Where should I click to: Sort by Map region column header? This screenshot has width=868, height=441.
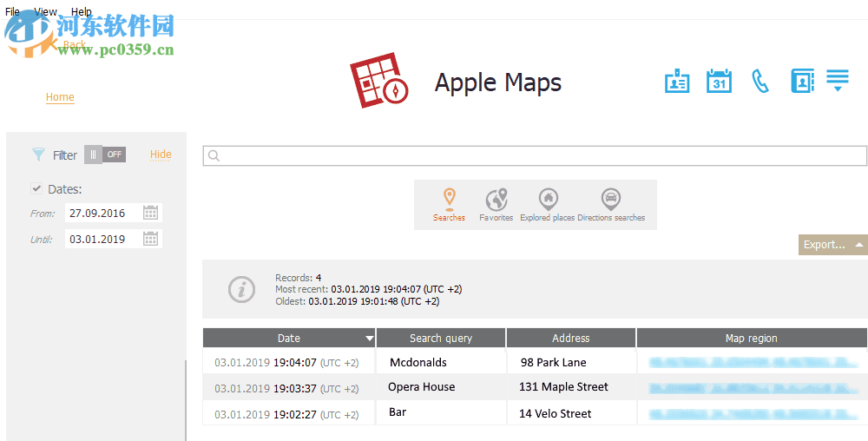point(751,338)
